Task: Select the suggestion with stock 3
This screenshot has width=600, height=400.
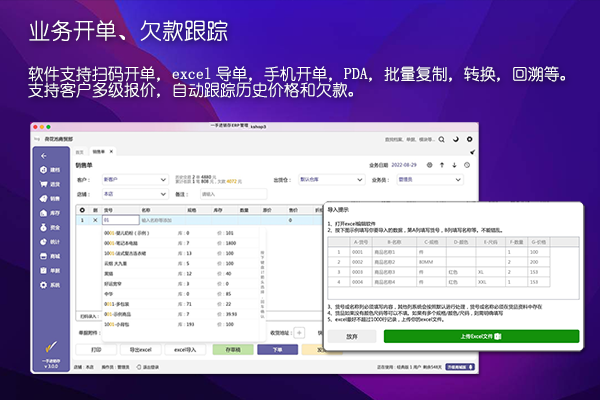Action: [x=180, y=284]
